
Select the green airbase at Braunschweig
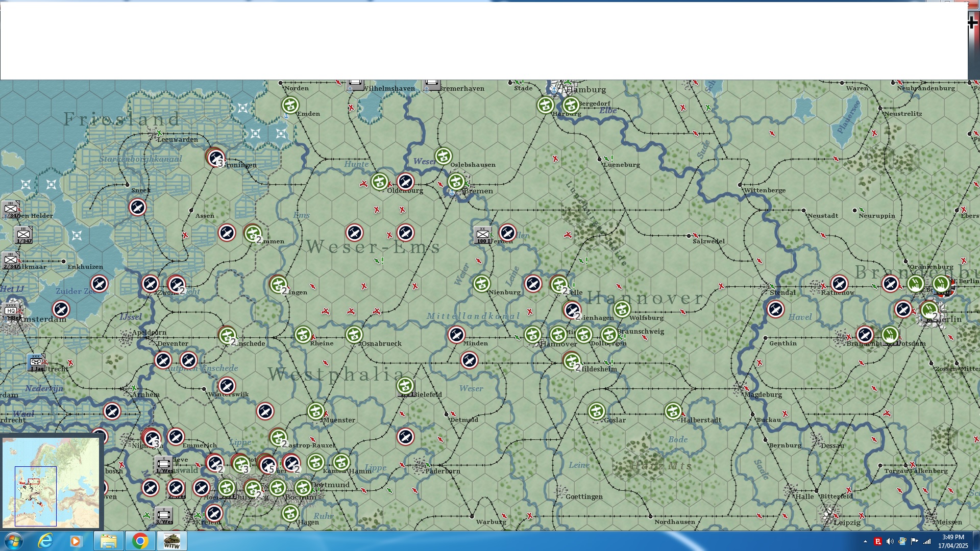tap(609, 335)
